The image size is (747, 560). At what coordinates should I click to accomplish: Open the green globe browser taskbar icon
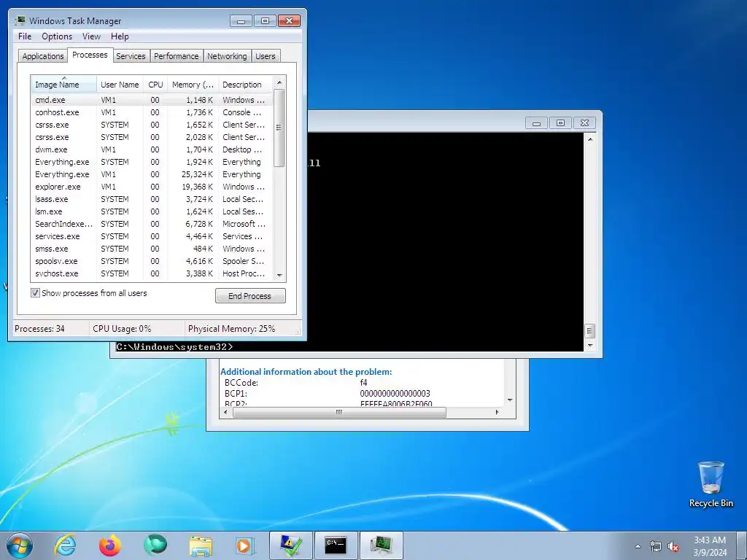(x=155, y=545)
